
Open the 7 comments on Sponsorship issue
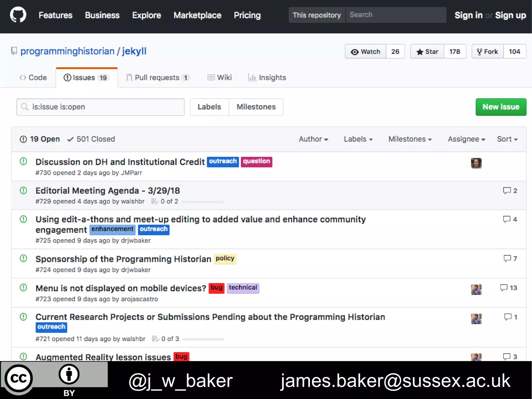tap(510, 258)
